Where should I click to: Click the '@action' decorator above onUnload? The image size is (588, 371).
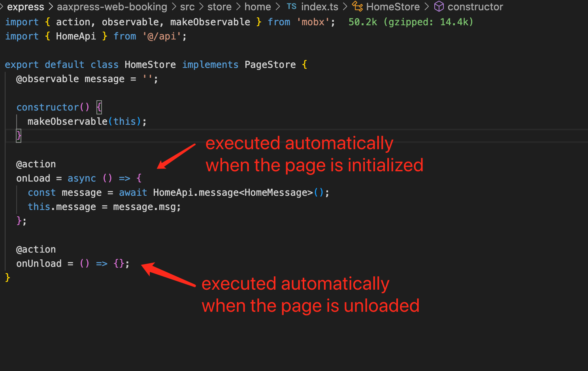(x=36, y=249)
